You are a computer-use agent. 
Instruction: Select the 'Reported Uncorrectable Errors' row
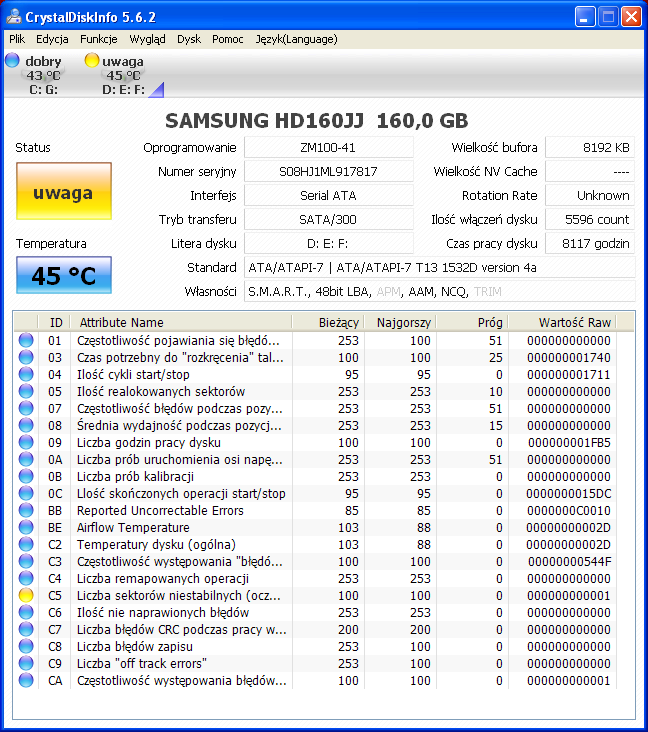tap(315, 510)
